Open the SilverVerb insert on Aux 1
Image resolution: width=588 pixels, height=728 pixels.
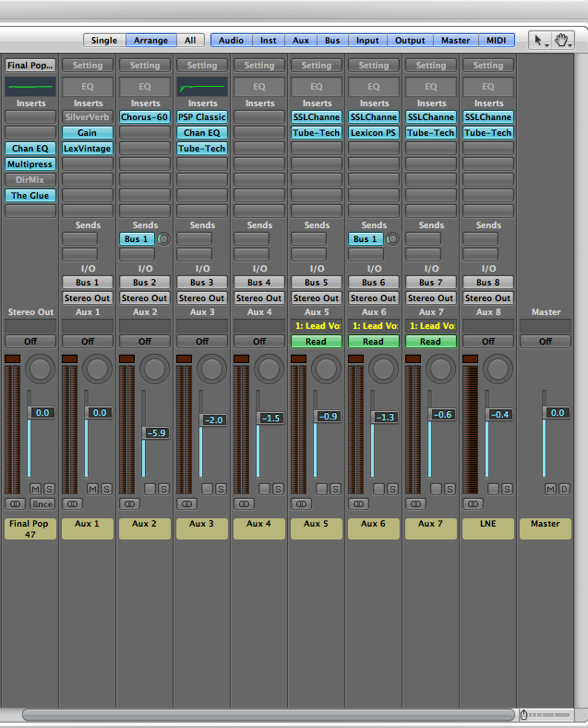[88, 117]
